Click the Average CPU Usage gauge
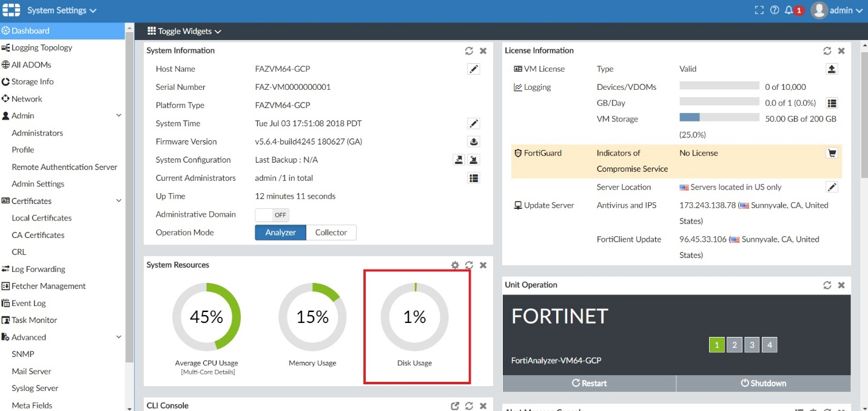The image size is (868, 411). click(206, 317)
